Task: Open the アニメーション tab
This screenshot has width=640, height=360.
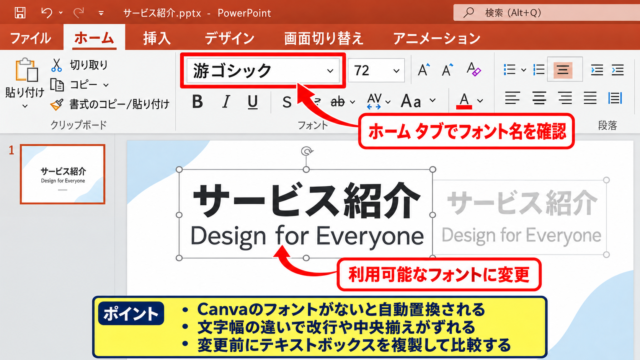Action: 437,38
